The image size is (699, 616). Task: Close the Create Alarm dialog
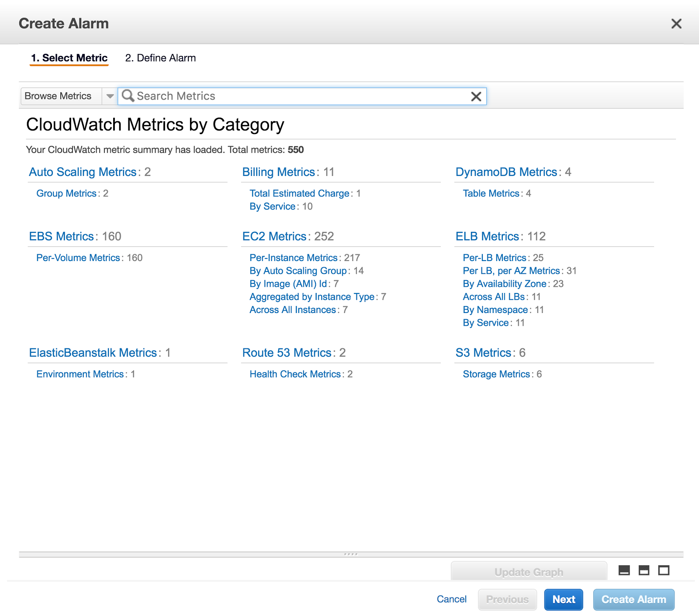(x=676, y=24)
